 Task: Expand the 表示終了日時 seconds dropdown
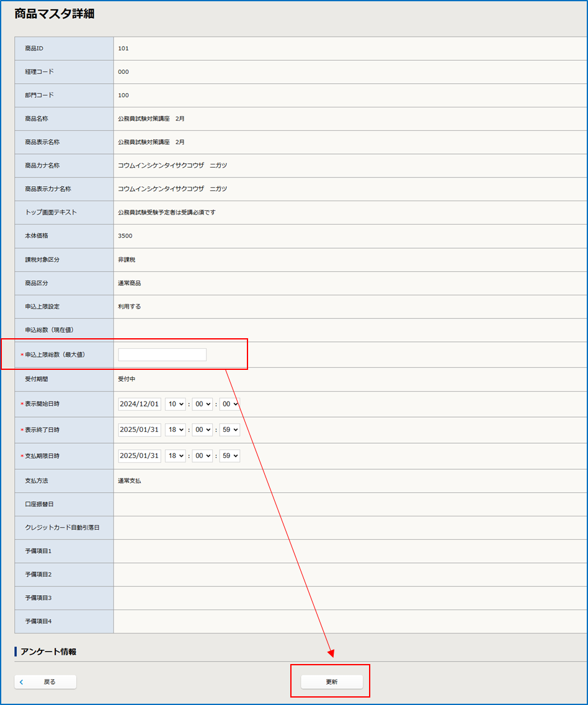coord(229,430)
